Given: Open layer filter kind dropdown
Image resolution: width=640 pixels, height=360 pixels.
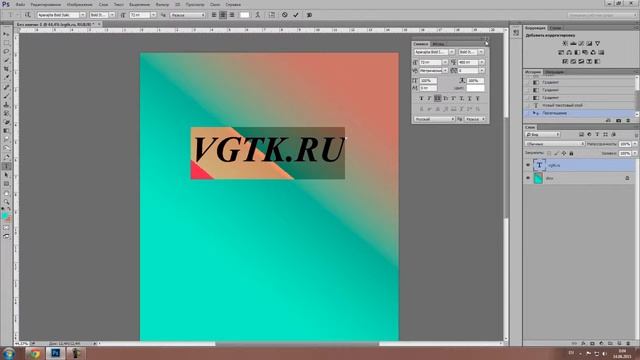Looking at the screenshot, I should point(542,134).
